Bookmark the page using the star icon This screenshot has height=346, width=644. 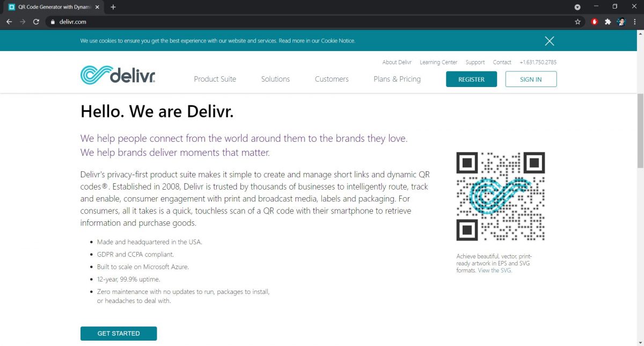point(577,22)
